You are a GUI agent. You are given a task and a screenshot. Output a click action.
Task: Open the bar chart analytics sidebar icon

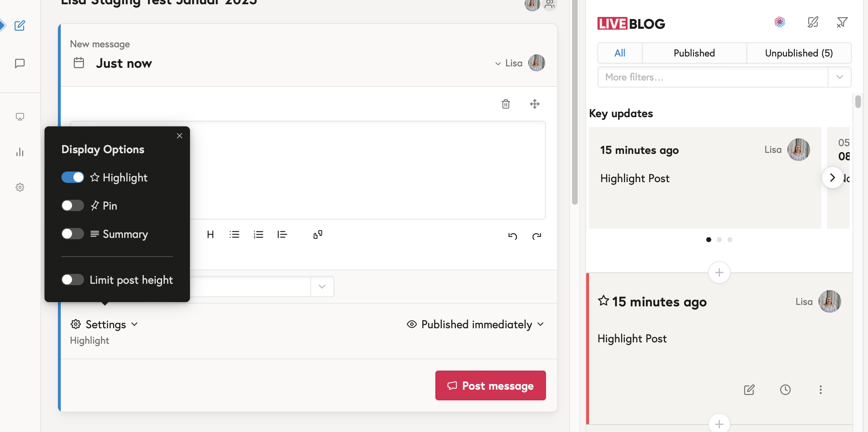[x=20, y=152]
